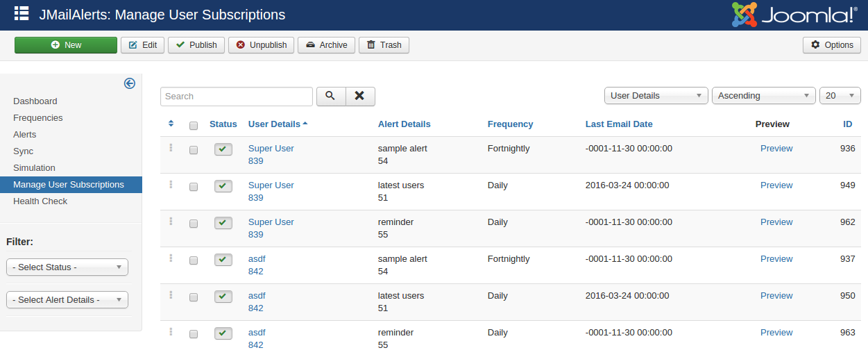Screen dimensions: 868x357
Task: Check the select-all checkbox in table header
Action: tap(194, 126)
